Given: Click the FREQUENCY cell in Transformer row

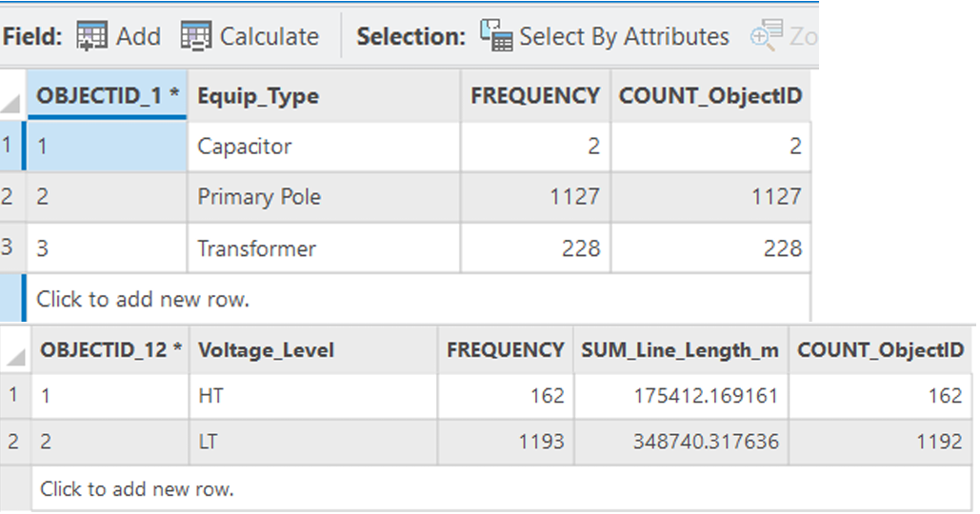Looking at the screenshot, I should (x=535, y=247).
